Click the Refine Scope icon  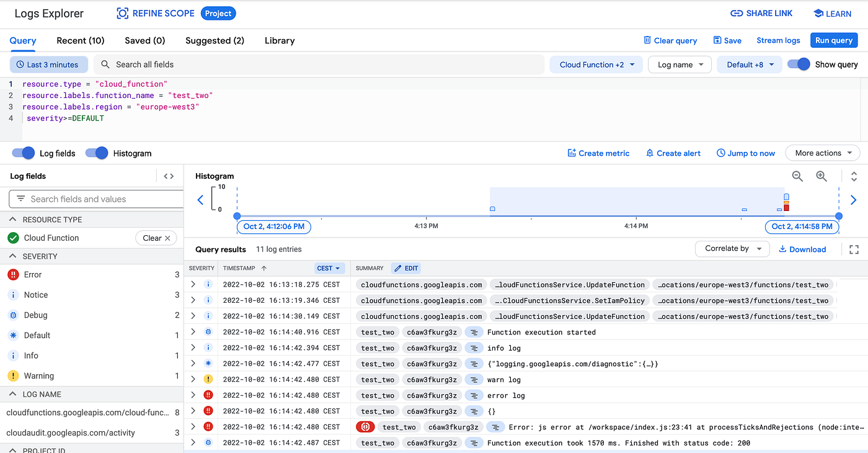coord(122,13)
